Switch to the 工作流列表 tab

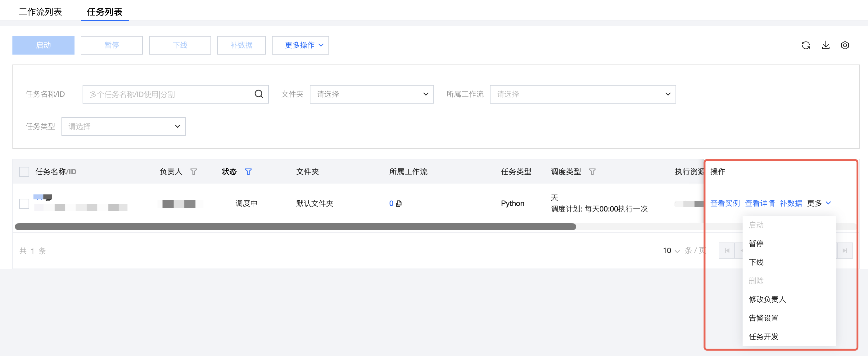point(40,12)
